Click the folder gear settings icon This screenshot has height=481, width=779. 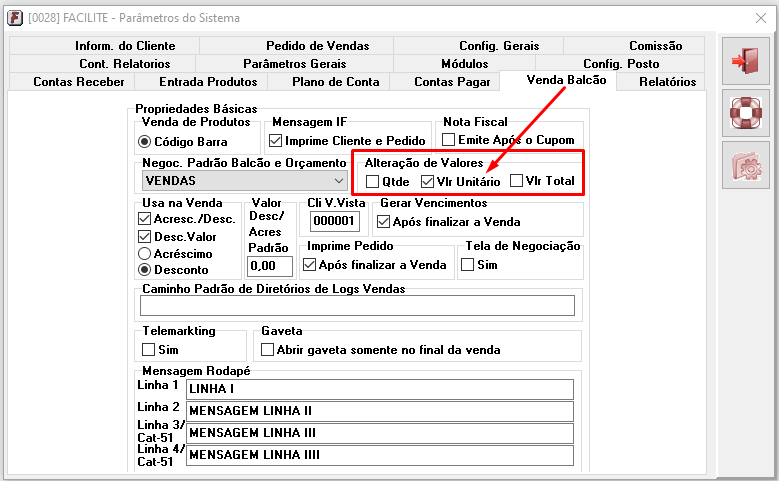pyautogui.click(x=745, y=165)
